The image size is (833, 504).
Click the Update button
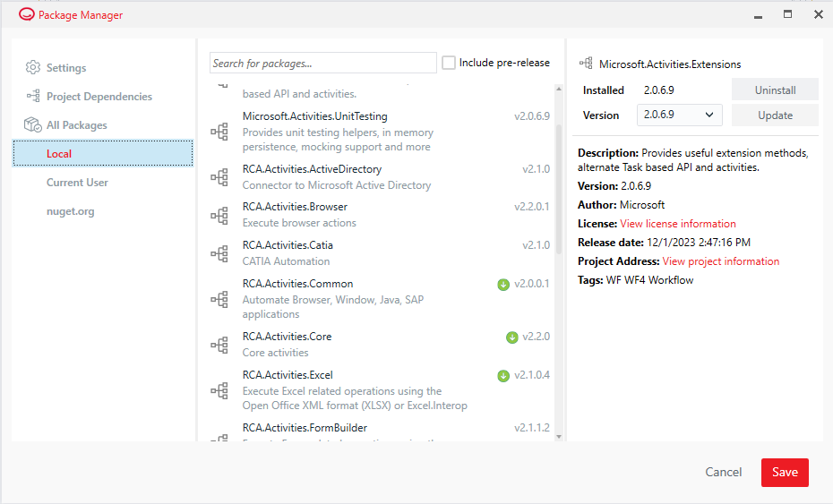(775, 115)
